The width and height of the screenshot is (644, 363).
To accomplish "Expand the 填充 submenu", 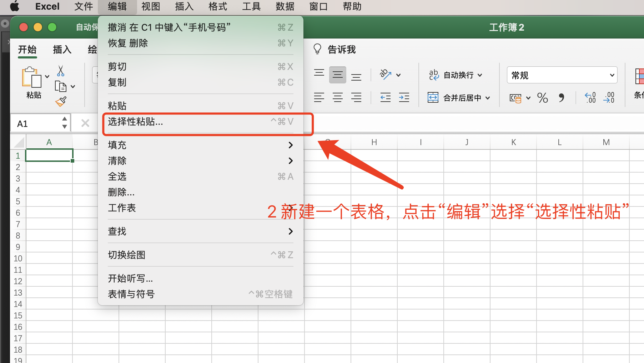I will click(201, 145).
